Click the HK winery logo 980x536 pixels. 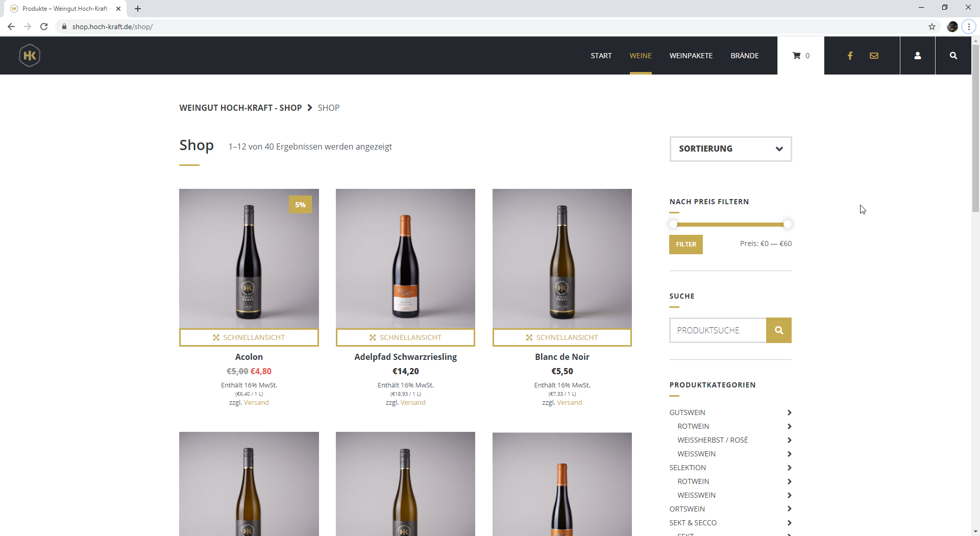30,56
